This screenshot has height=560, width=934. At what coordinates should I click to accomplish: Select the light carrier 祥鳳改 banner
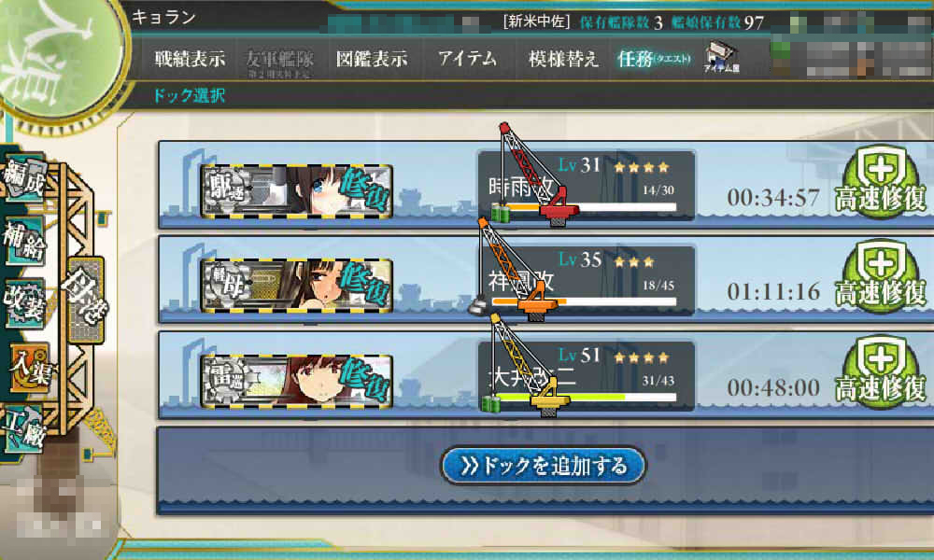click(297, 285)
